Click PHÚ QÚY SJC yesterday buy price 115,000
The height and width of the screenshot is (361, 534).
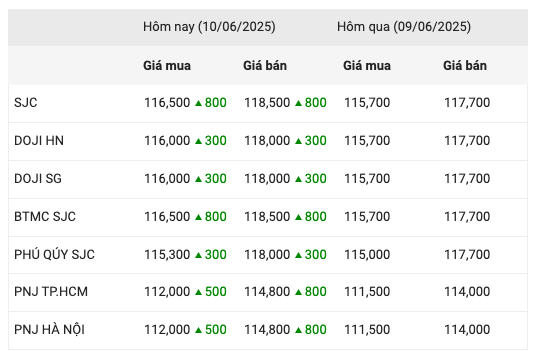click(367, 255)
